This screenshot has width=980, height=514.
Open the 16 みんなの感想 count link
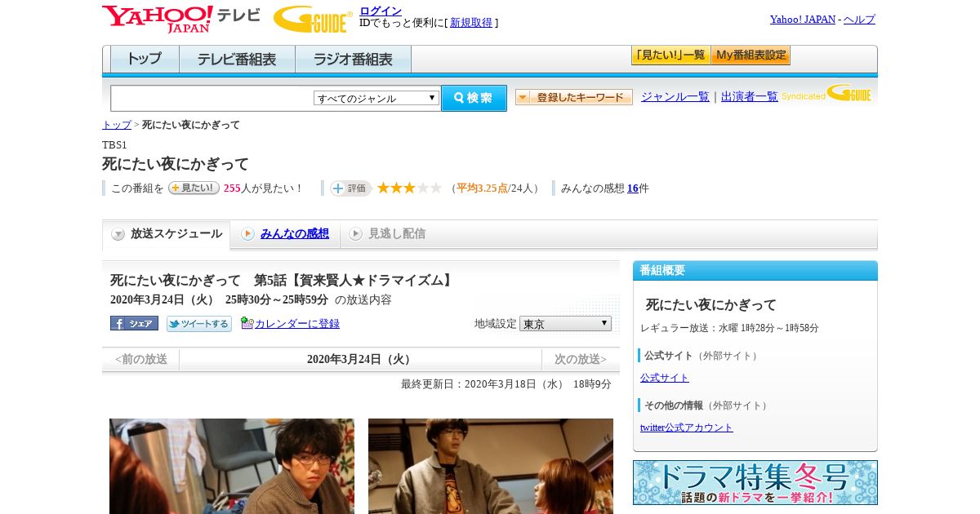click(x=633, y=188)
